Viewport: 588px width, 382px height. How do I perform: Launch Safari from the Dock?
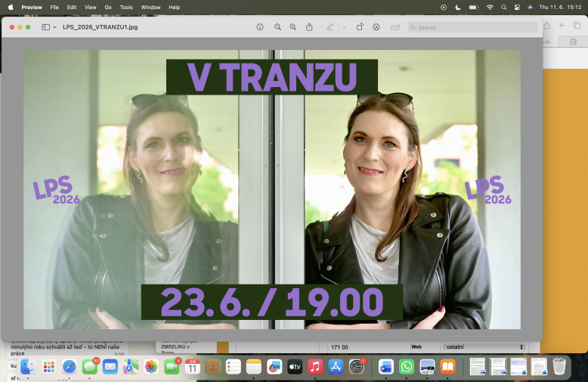tap(70, 367)
